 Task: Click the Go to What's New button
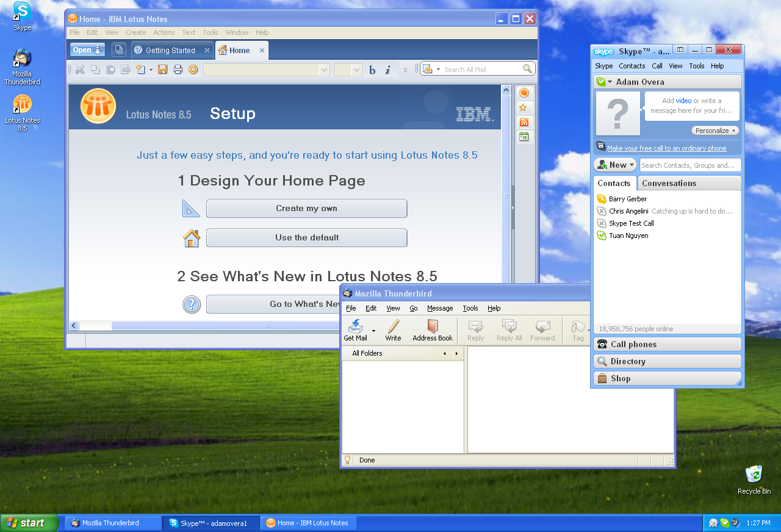273,304
